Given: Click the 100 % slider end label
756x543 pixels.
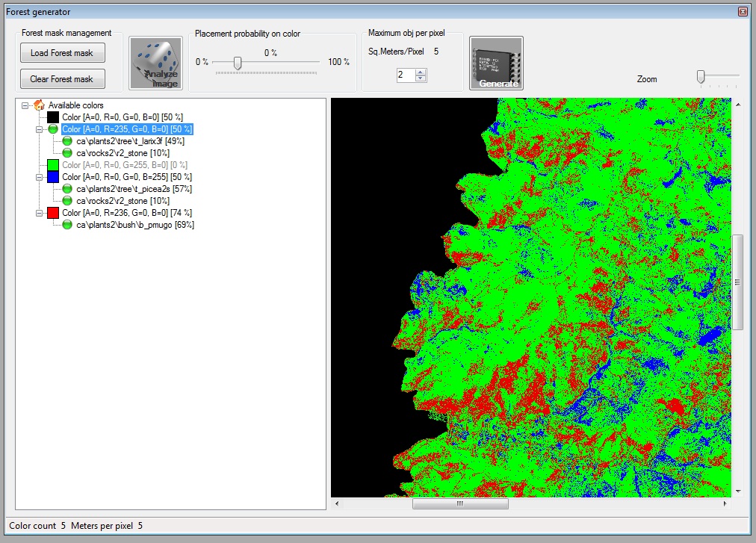Looking at the screenshot, I should point(338,62).
